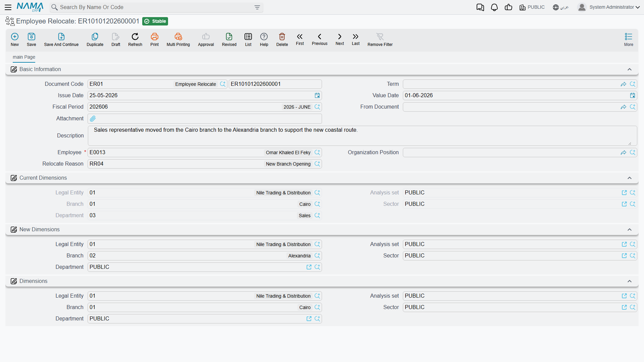Click the New document toolbar icon
This screenshot has width=644, height=362.
(x=15, y=40)
